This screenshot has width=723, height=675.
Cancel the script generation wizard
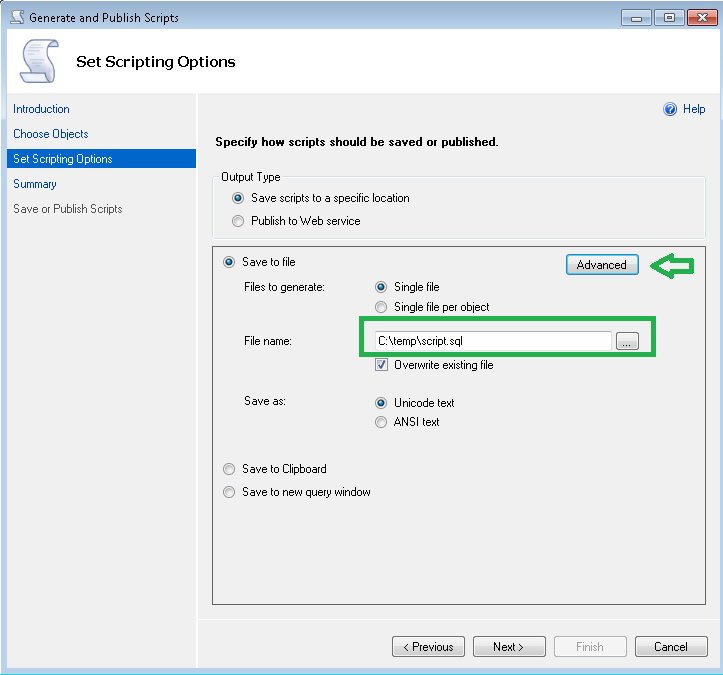(670, 647)
